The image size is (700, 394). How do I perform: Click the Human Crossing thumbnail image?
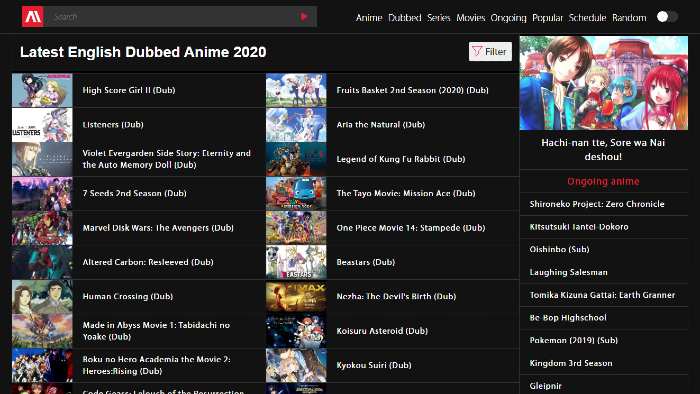(x=42, y=296)
